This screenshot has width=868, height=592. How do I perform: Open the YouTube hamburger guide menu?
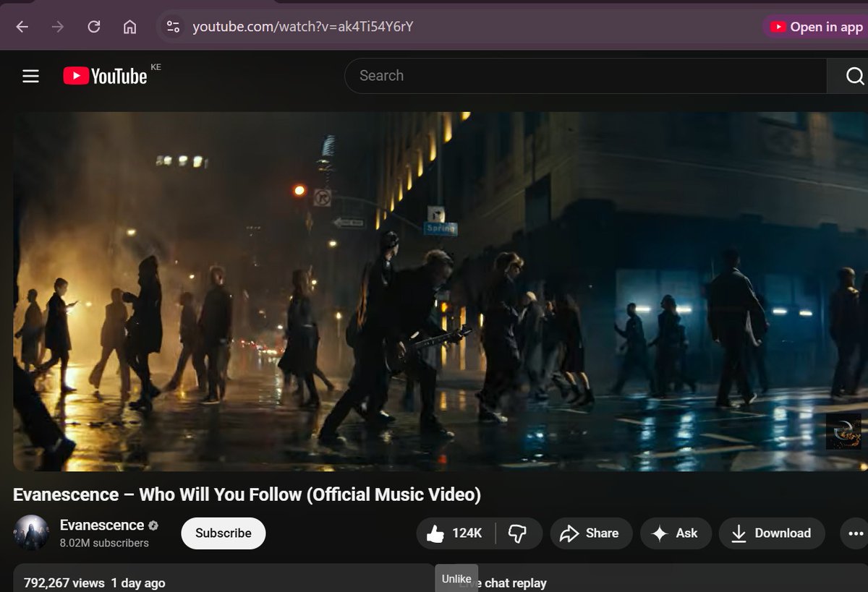point(30,76)
